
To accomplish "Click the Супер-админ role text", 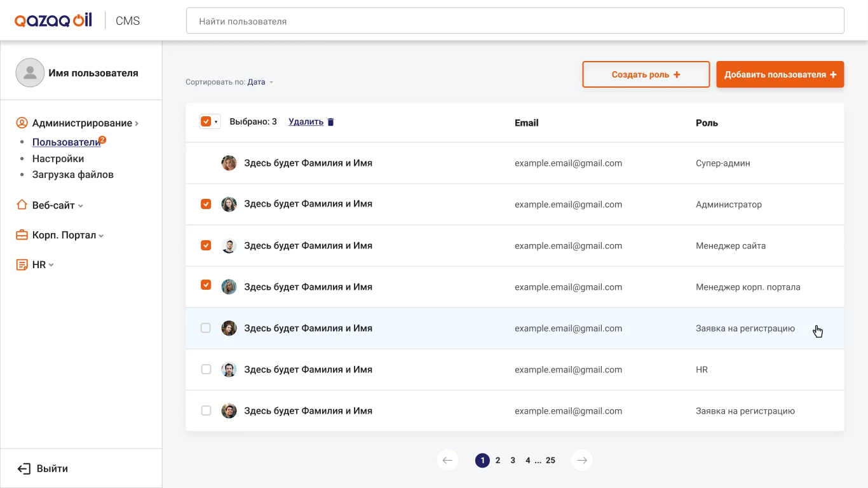I will pyautogui.click(x=723, y=163).
